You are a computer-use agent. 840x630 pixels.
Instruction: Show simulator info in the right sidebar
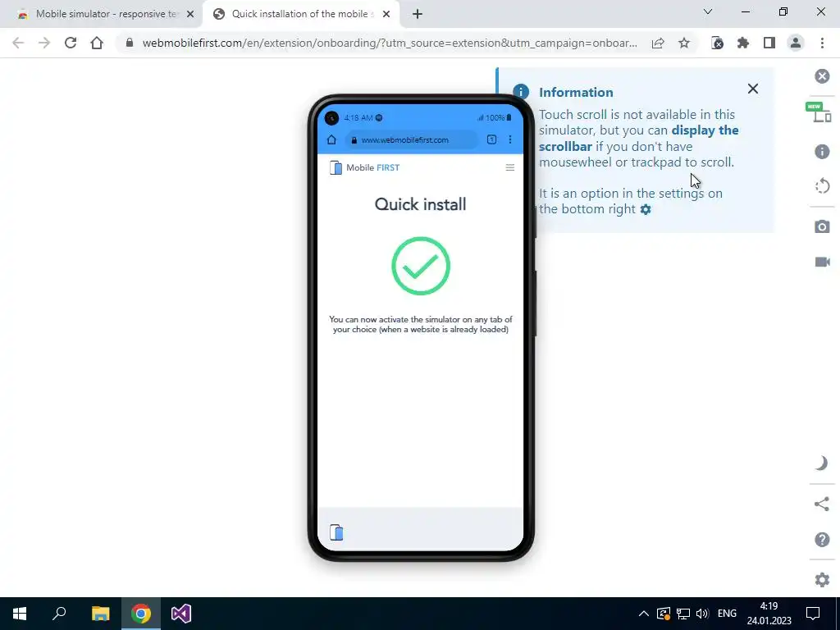[x=822, y=152]
